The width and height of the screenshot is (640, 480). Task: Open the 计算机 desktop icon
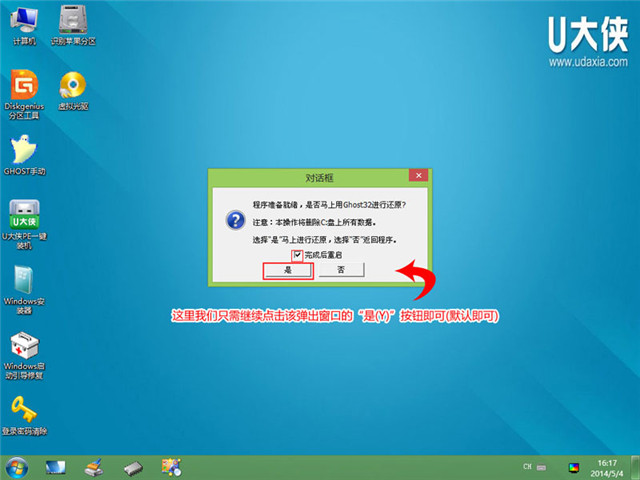click(x=23, y=20)
